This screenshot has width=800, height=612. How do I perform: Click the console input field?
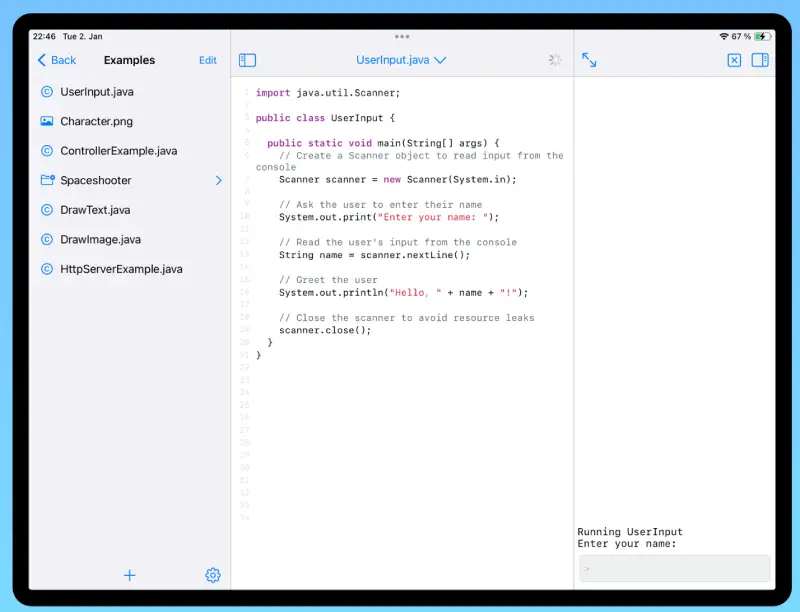click(674, 568)
